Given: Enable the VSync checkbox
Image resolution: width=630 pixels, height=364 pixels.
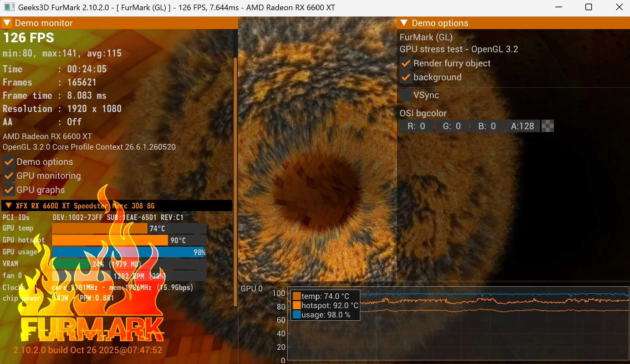Looking at the screenshot, I should (x=406, y=95).
